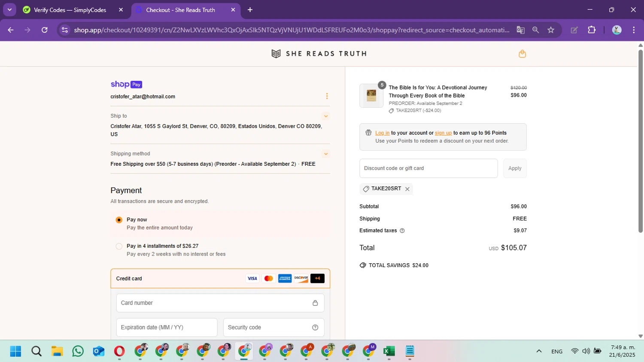Click the American Express card icon
644x362 pixels.
click(x=285, y=279)
